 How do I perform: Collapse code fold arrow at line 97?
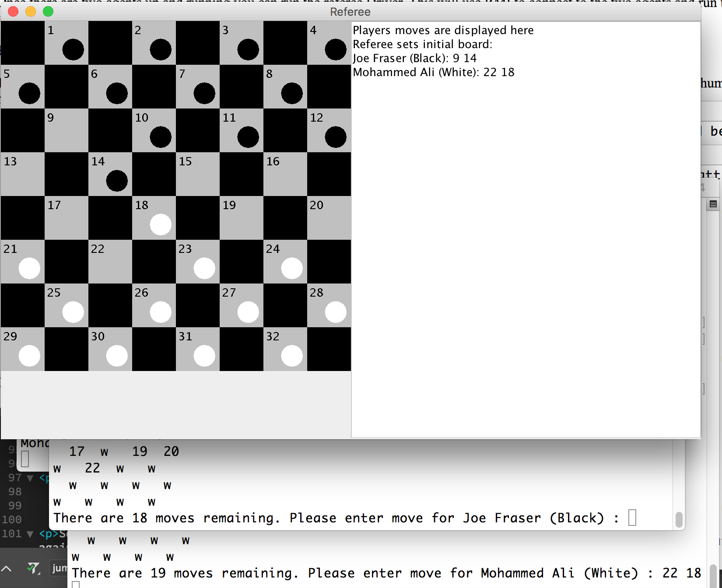(x=30, y=478)
